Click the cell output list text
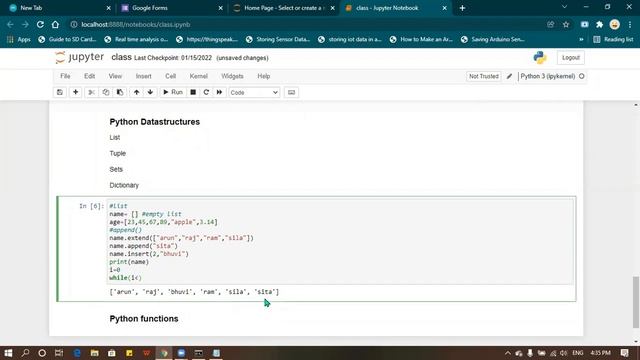 [x=194, y=292]
